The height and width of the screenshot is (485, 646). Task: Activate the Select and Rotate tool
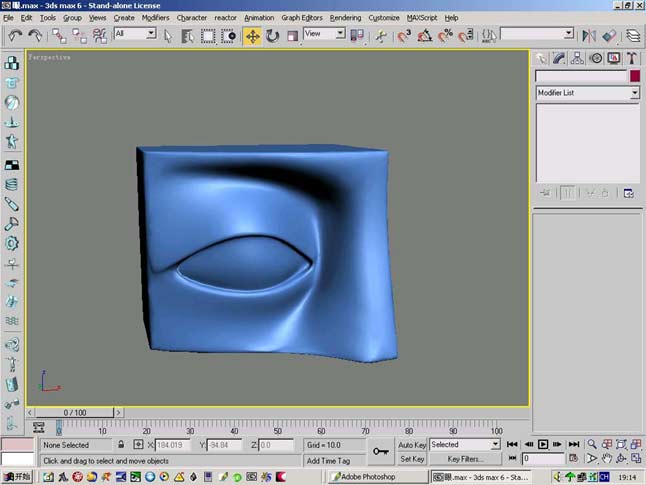tap(272, 36)
